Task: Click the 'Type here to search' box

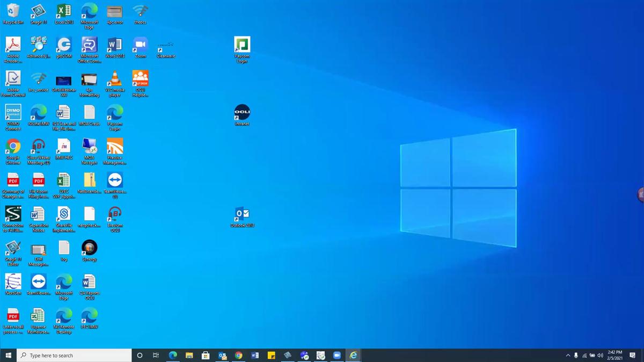Action: [75, 356]
